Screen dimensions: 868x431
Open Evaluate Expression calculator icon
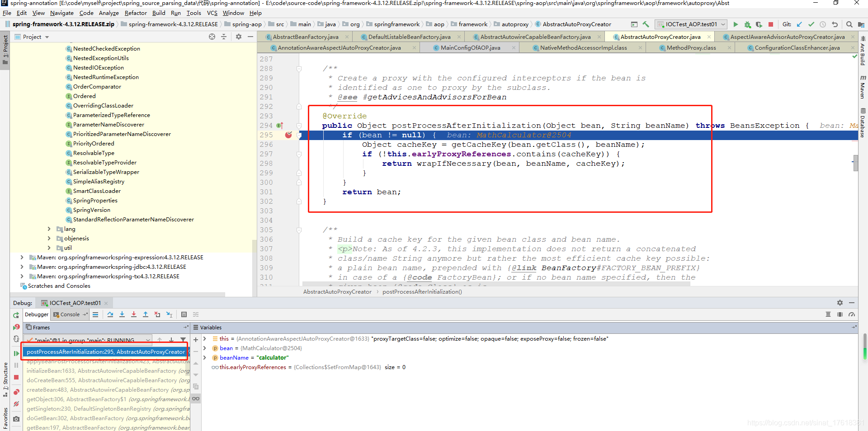click(184, 314)
